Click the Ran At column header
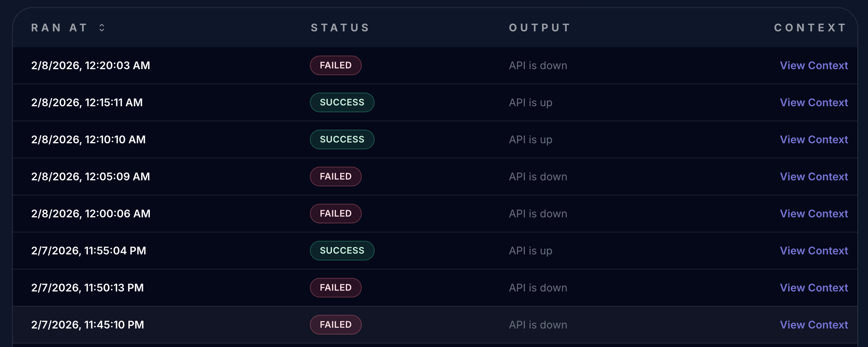The width and height of the screenshot is (868, 347). pos(59,28)
